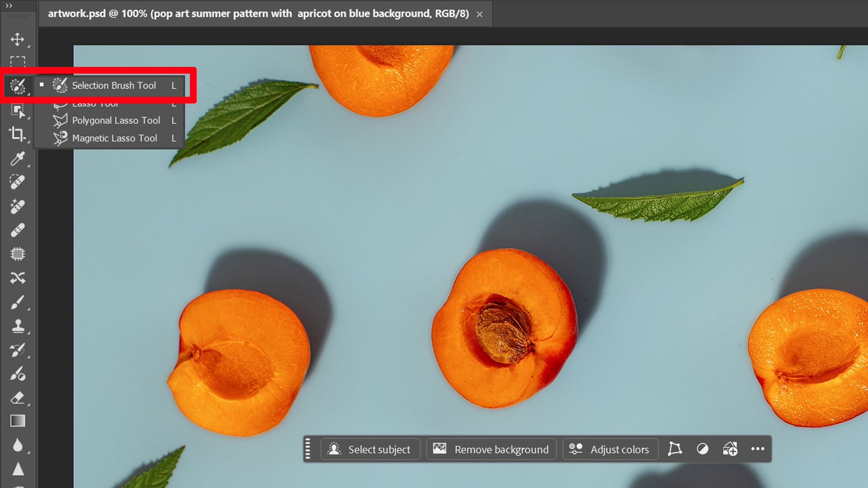Click the Remove background button

[491, 449]
